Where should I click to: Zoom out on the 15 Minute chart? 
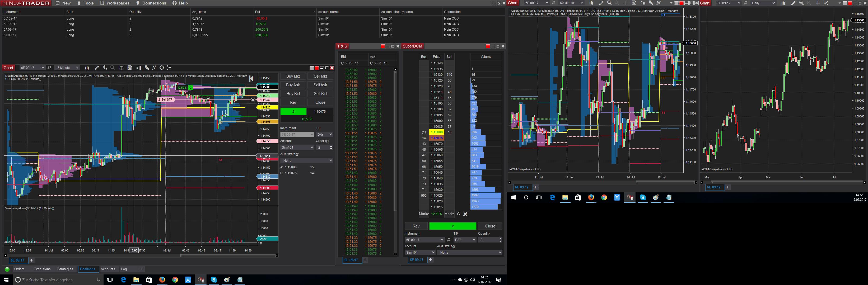(113, 68)
